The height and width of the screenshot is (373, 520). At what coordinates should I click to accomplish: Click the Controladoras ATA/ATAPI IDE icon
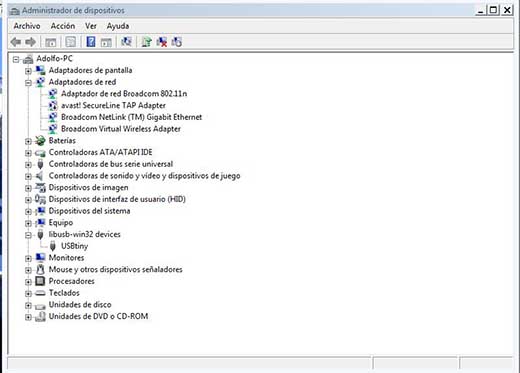click(40, 153)
